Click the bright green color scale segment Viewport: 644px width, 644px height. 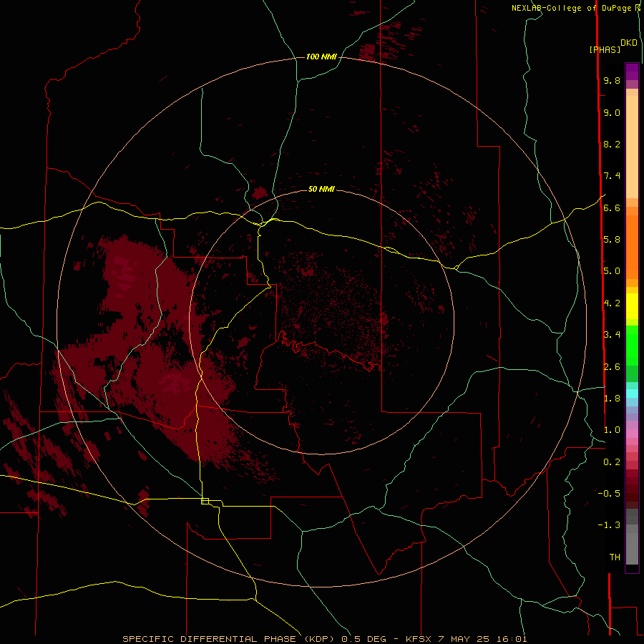pos(632,346)
